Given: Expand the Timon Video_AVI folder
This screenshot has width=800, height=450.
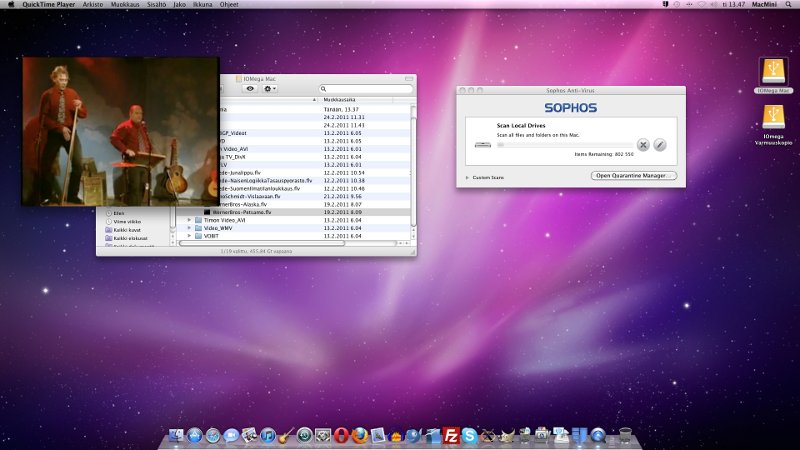Looking at the screenshot, I should pos(189,220).
